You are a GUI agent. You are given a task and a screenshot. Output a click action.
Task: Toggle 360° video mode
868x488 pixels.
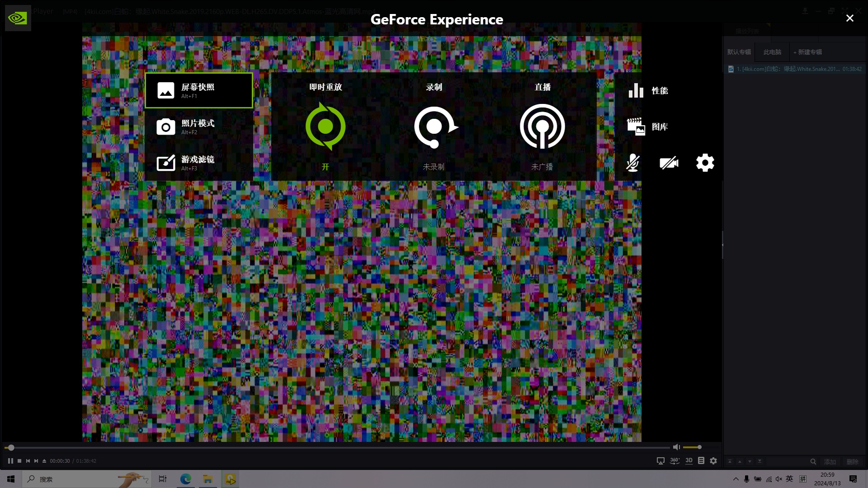tap(675, 461)
